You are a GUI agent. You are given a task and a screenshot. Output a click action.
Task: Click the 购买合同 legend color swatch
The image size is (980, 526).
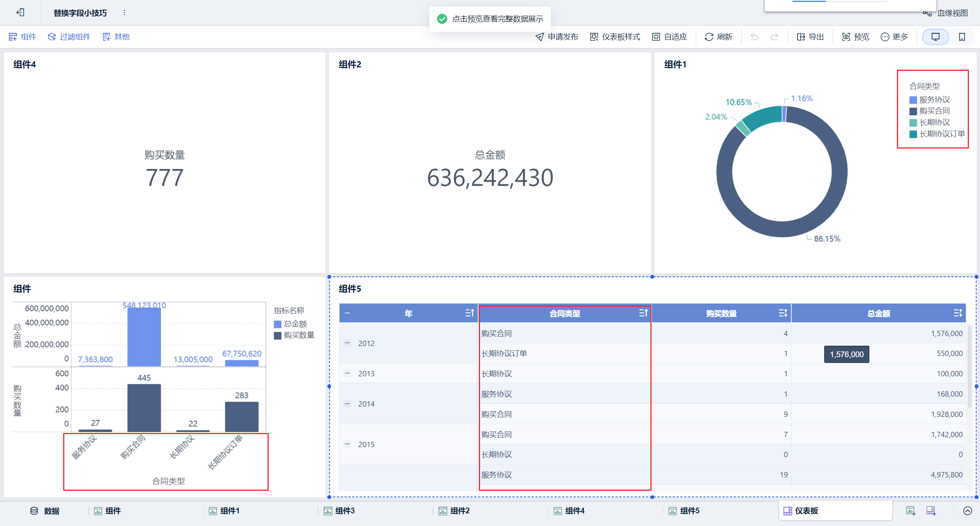point(913,111)
